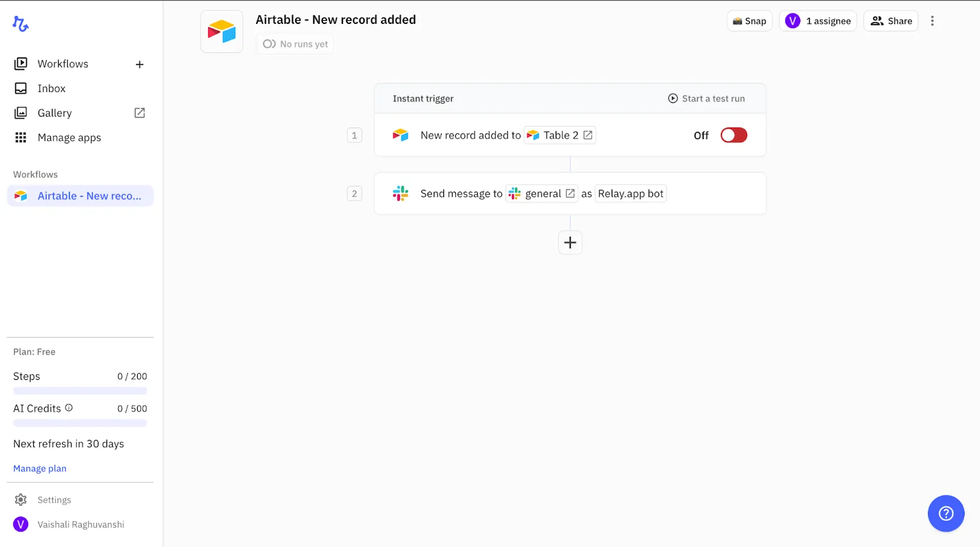Open Table 2 chip in trigger

560,135
